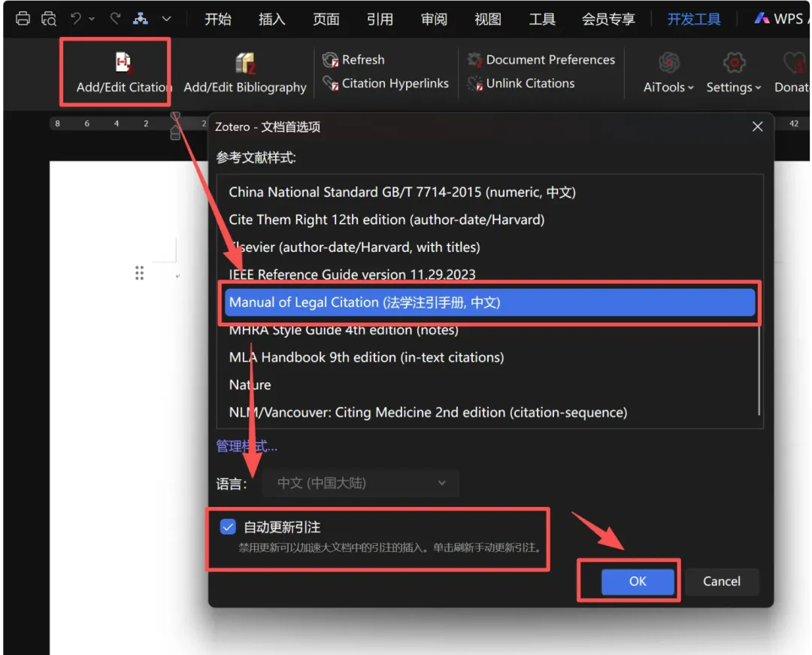Select MHRA Style Guide 4th edition
This screenshot has width=812, height=655.
click(x=489, y=330)
